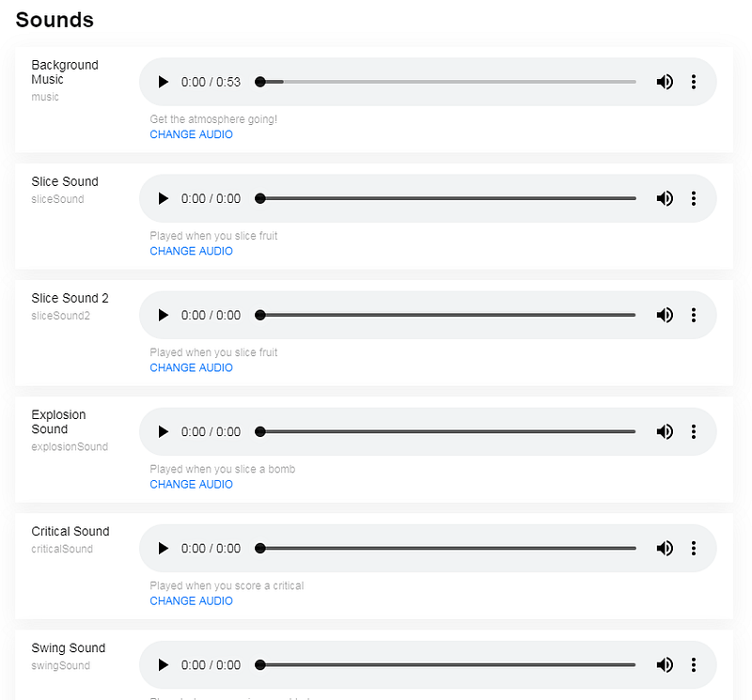Open more options for Slice Sound player
Image resolution: width=752 pixels, height=700 pixels.
694,198
